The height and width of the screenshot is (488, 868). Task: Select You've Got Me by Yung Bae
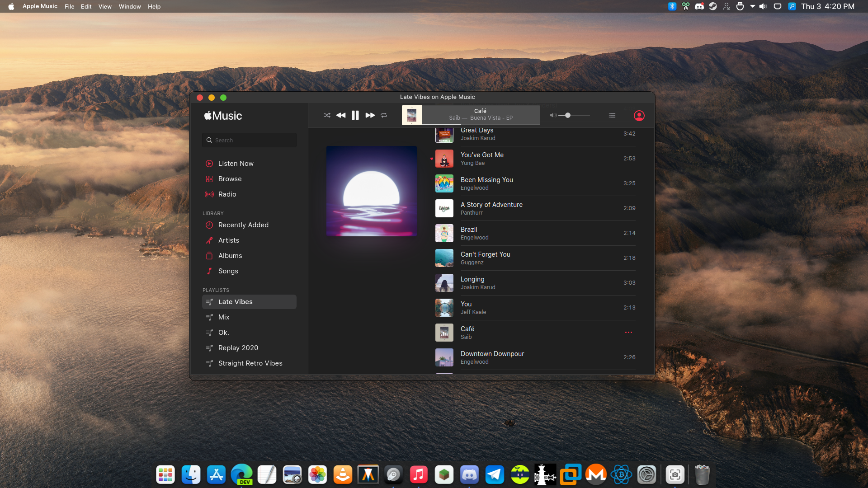(x=535, y=159)
